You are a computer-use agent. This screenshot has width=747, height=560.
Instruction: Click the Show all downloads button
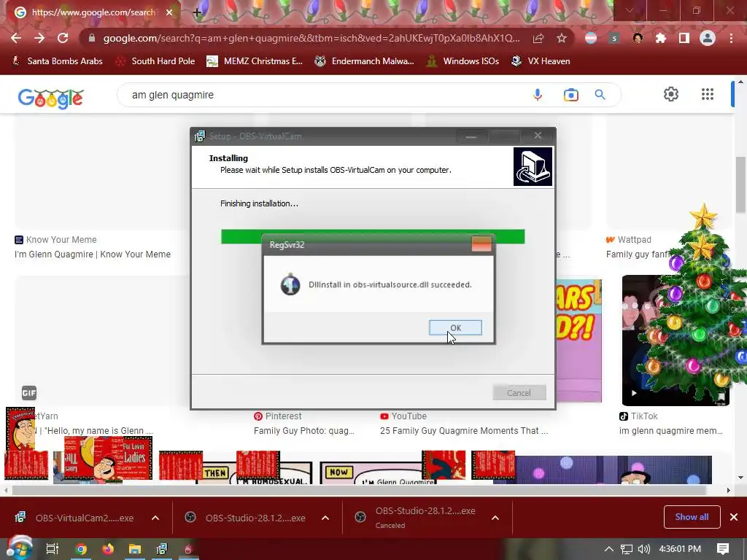(692, 517)
